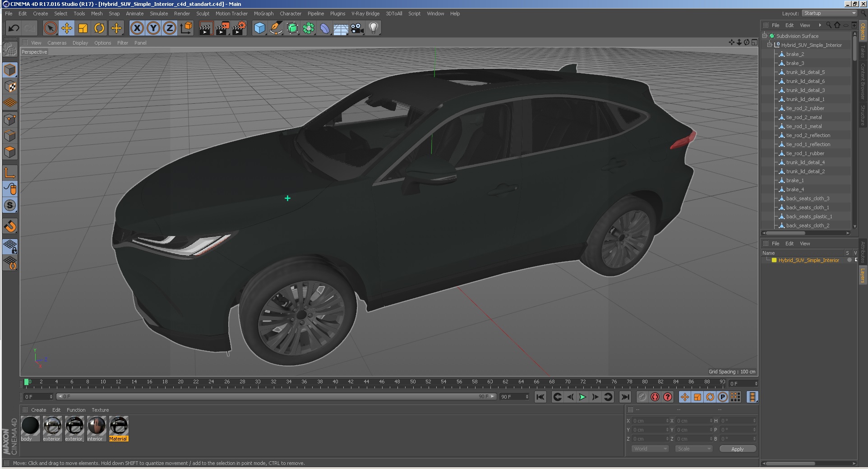Collapse Subdivision Surface tree node

coord(765,36)
